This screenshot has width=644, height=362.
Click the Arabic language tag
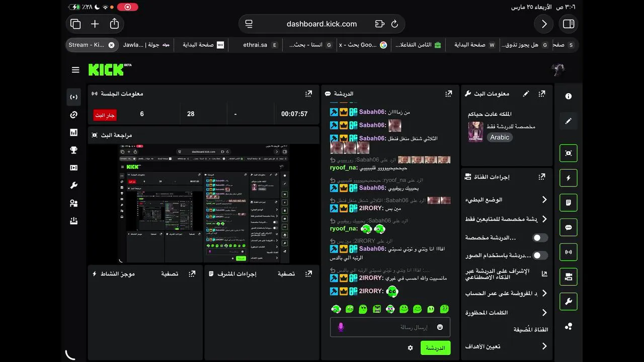click(500, 137)
